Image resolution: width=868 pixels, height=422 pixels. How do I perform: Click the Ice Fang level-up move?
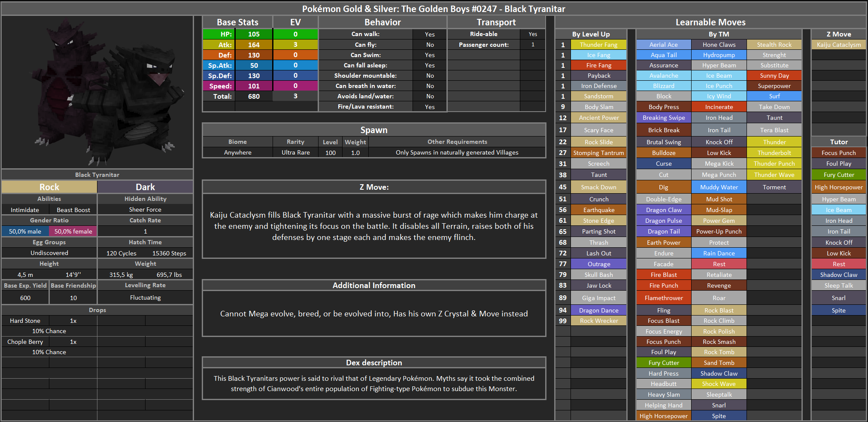(598, 55)
